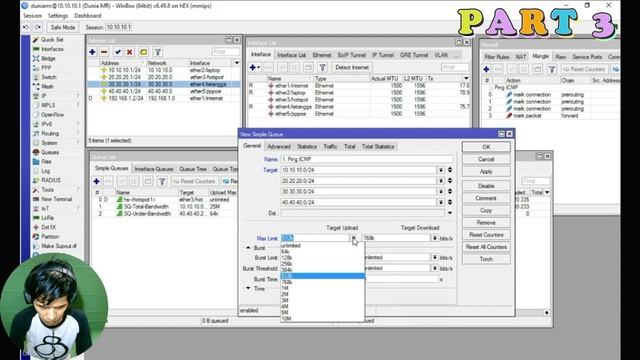Open Quick Set in the sidebar
Screen dimensions: 640x360
[x=52, y=40]
